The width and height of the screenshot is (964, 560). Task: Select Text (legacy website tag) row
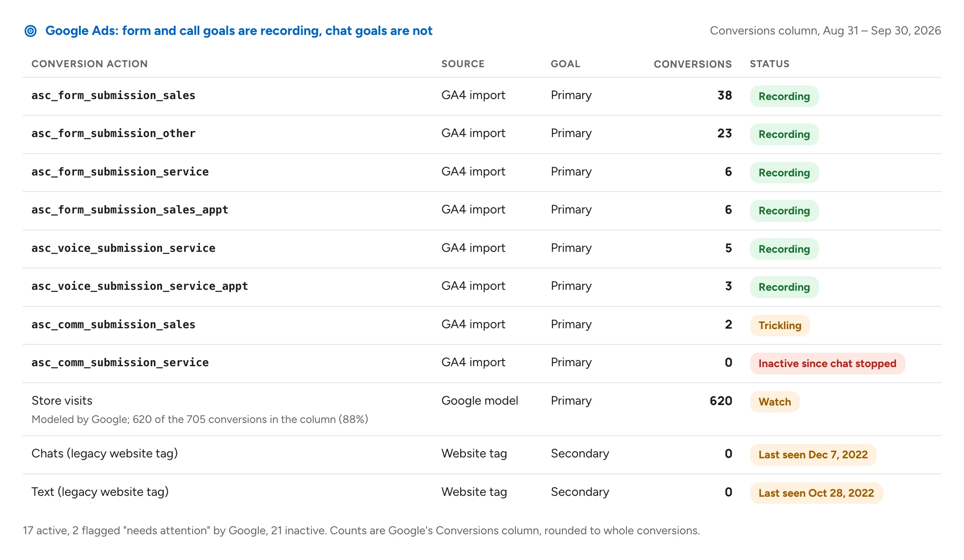coord(482,493)
